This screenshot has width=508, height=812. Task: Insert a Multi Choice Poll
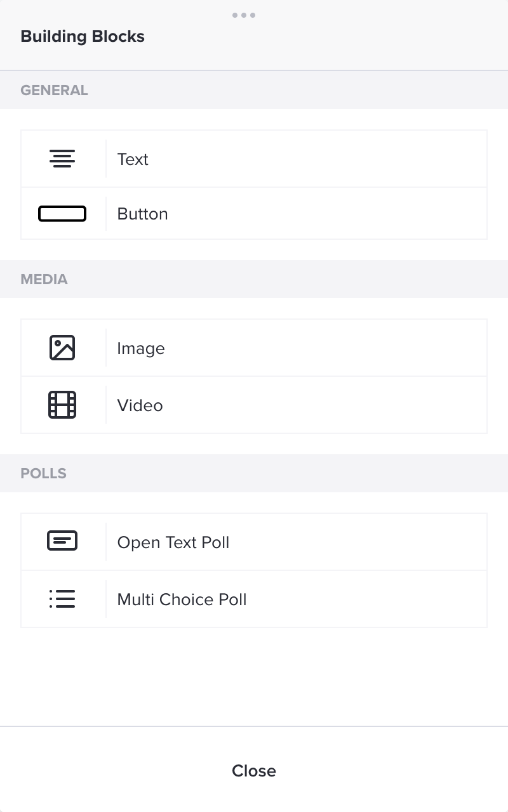pos(254,599)
